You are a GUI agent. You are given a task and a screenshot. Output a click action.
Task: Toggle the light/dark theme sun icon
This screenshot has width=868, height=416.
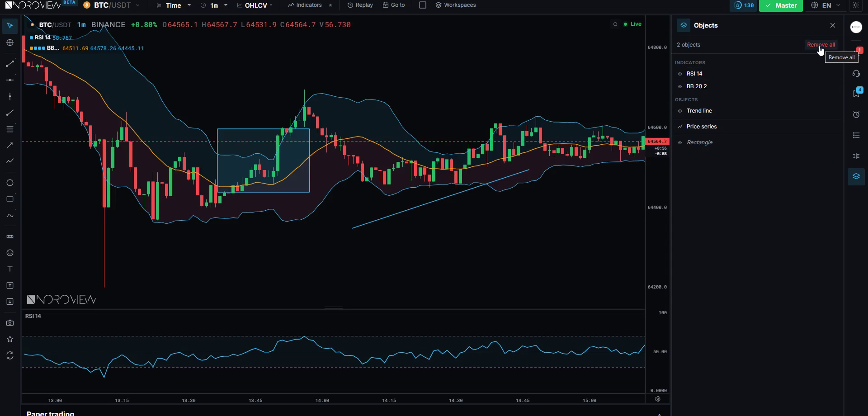click(x=856, y=5)
